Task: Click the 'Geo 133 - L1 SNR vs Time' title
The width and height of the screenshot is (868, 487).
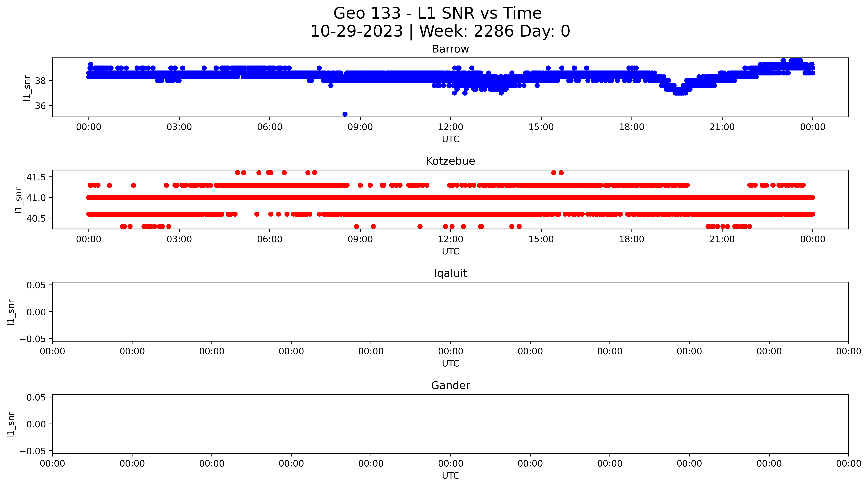Action: click(x=437, y=13)
